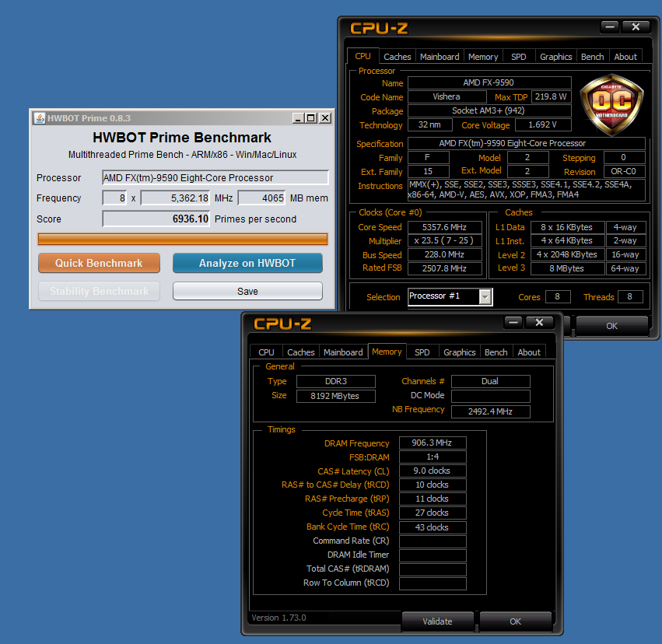Switch to Graphics tab in Memory window
Viewport: 662px width, 644px height.
(459, 352)
